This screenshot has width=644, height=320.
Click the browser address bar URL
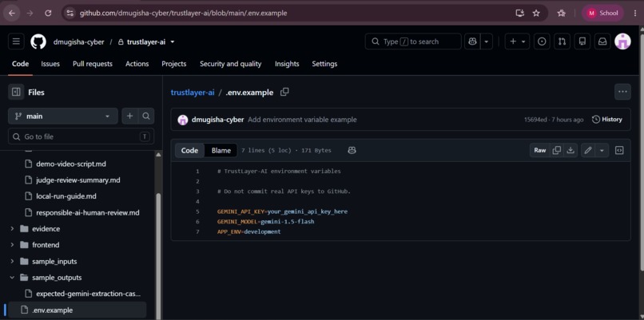click(183, 13)
